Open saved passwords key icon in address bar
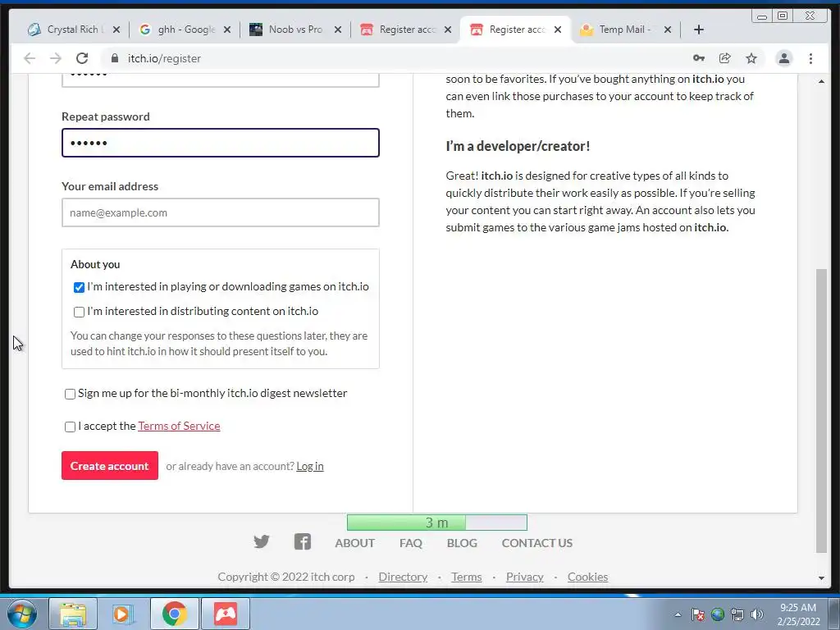840x630 pixels. pos(699,58)
